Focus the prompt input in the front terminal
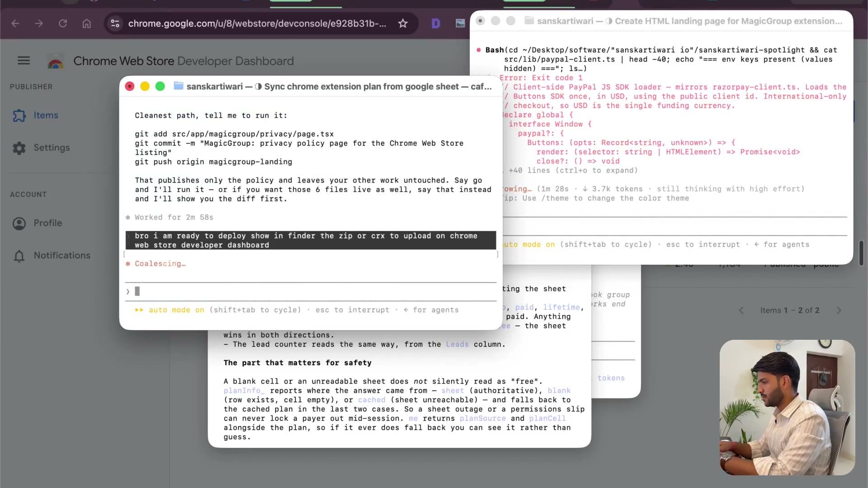 click(311, 291)
